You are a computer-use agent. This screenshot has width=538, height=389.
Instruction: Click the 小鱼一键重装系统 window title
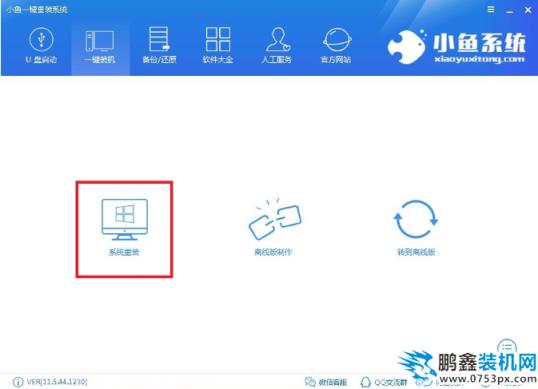click(37, 10)
